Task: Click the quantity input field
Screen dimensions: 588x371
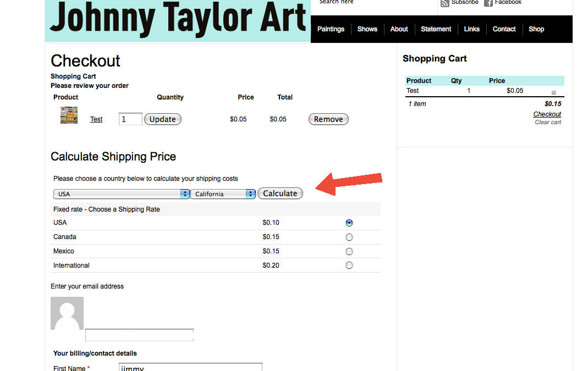Action: point(130,119)
